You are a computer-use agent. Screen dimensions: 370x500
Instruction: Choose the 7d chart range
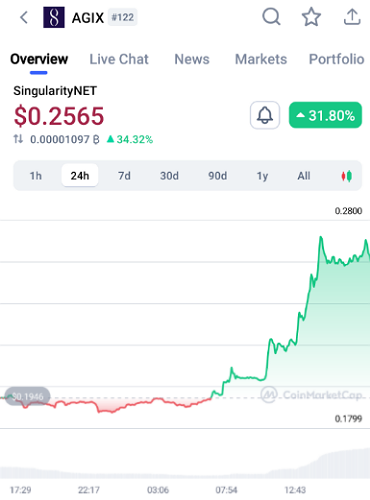point(124,176)
